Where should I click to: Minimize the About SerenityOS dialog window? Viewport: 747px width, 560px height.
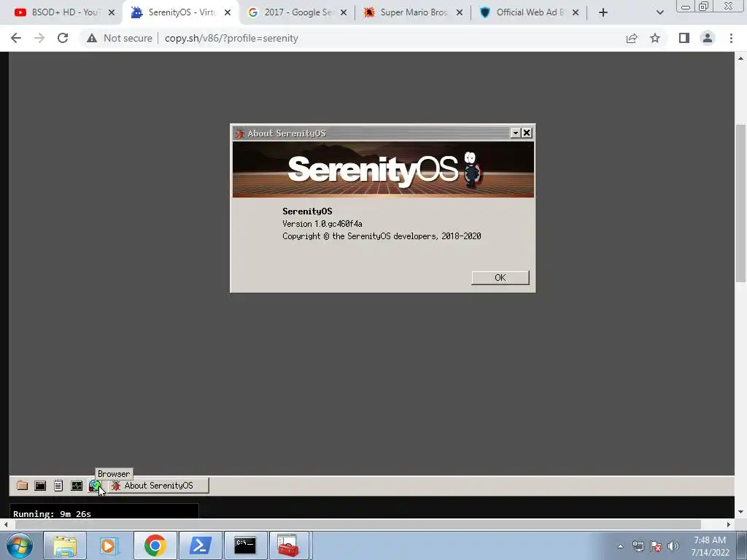tap(516, 133)
